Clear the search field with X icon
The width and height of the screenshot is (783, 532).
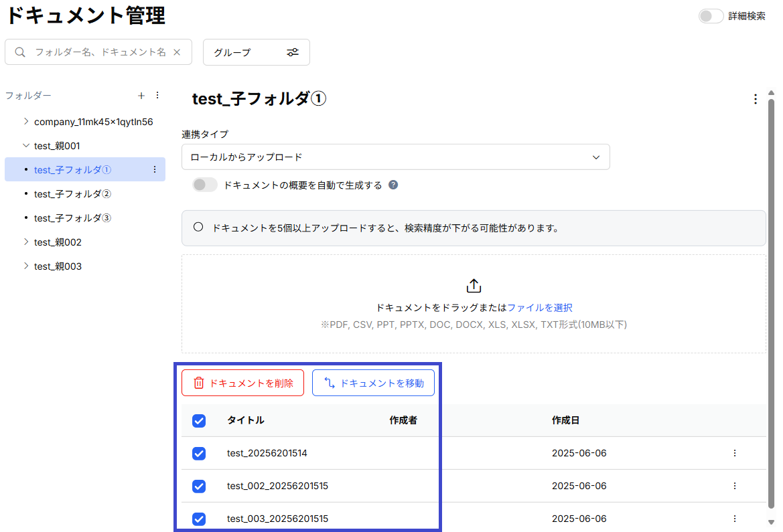coord(177,52)
